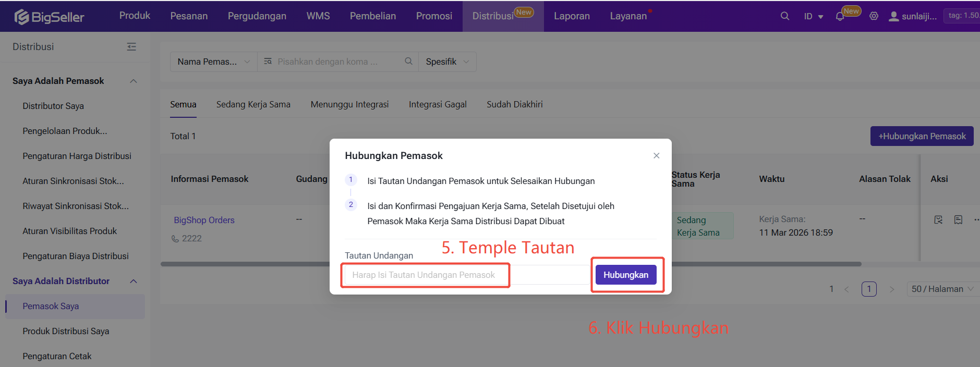Click the document icon in BigShop Orders row
This screenshot has width=980, height=367.
pyautogui.click(x=958, y=219)
